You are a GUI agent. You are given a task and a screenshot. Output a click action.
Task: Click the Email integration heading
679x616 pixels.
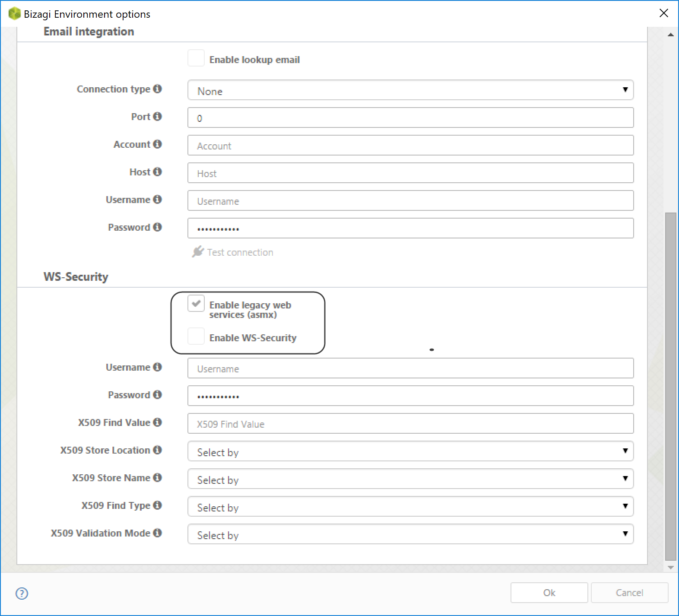pyautogui.click(x=89, y=32)
